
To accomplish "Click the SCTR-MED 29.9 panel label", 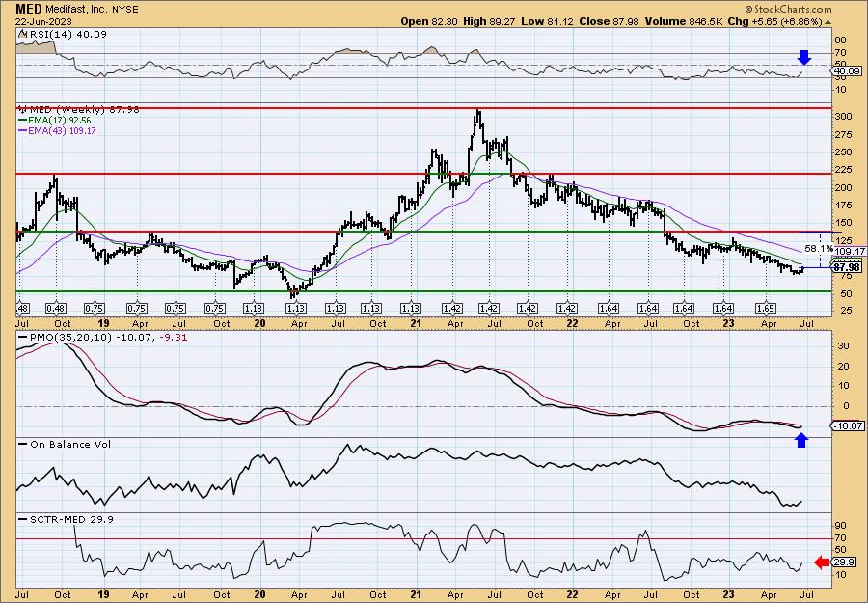I will click(x=72, y=519).
